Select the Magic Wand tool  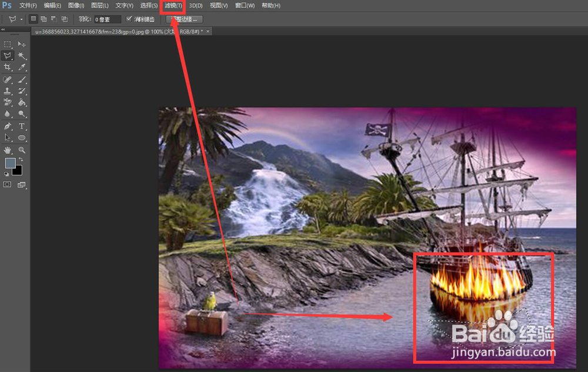[22, 56]
